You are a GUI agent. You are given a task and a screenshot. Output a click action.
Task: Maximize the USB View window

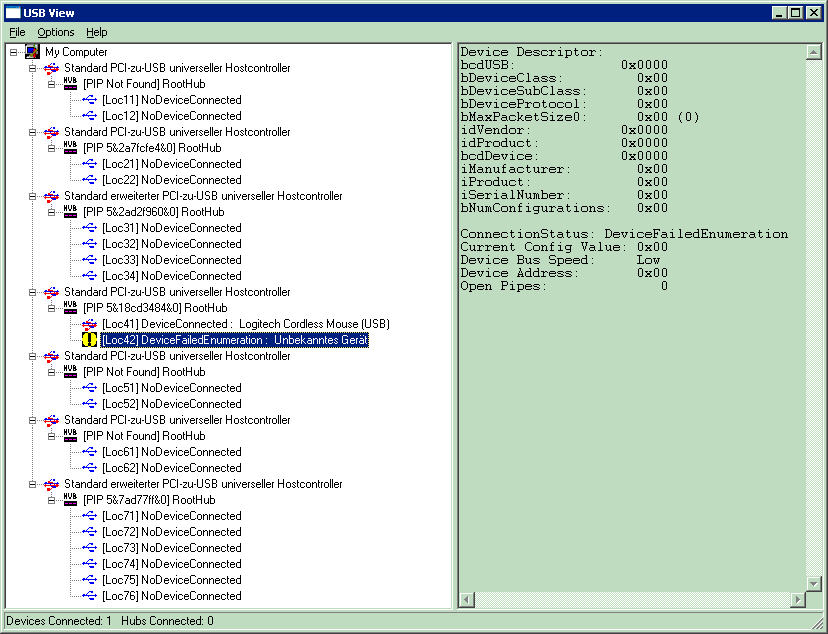pos(795,13)
